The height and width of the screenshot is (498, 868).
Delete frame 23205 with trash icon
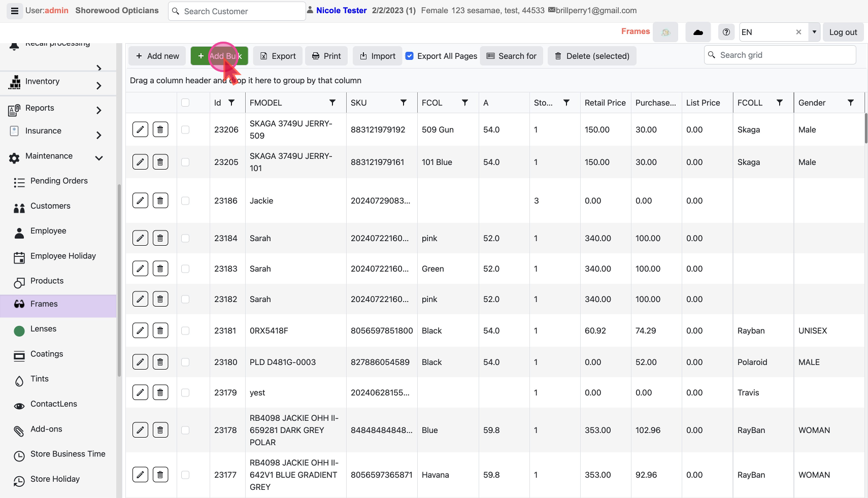(x=160, y=162)
